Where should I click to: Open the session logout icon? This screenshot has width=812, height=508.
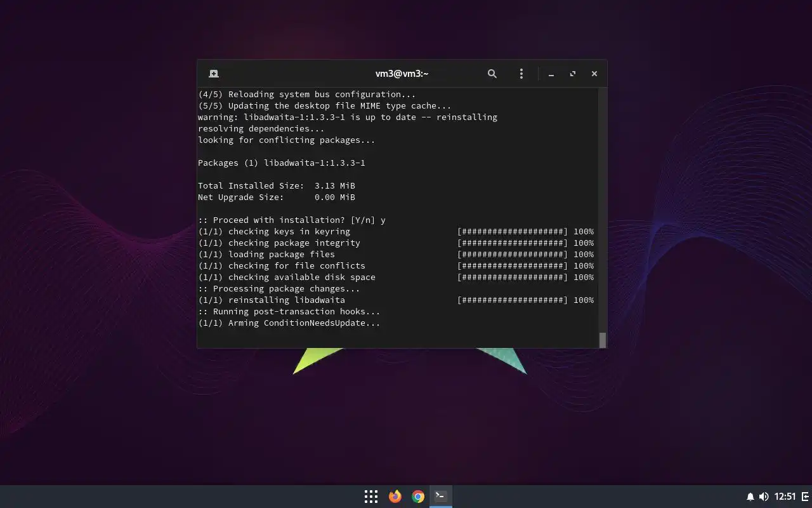[x=806, y=497]
